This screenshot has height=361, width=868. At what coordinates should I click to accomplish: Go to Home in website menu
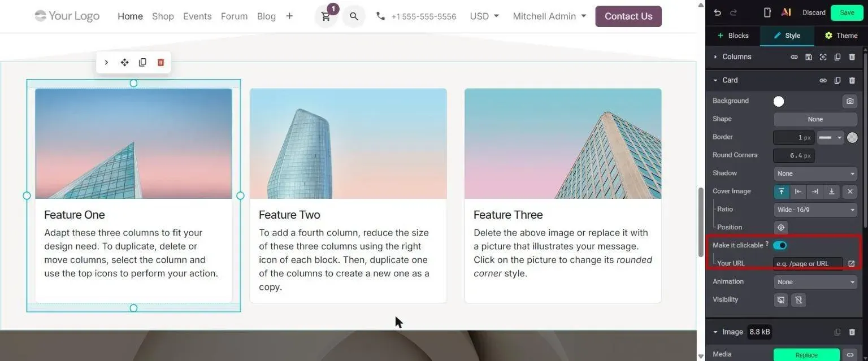point(130,16)
